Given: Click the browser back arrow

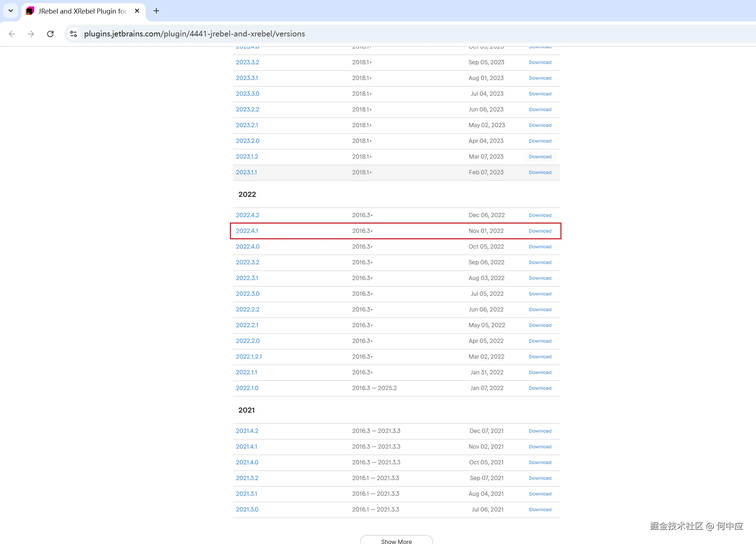Looking at the screenshot, I should coord(12,34).
